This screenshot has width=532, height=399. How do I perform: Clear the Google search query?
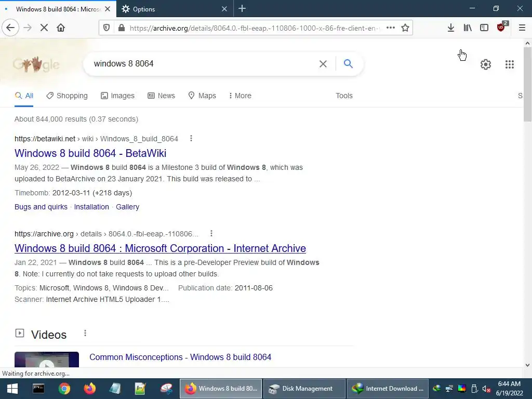click(323, 64)
